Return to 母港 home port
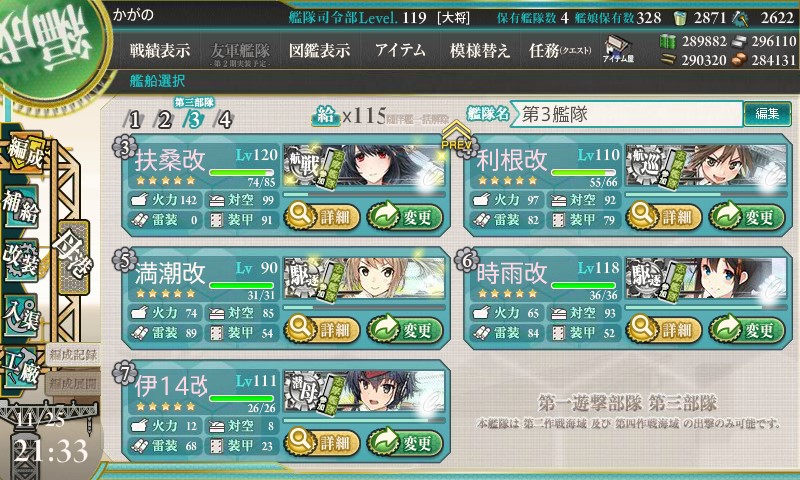Image resolution: width=800 pixels, height=480 pixels. click(73, 258)
